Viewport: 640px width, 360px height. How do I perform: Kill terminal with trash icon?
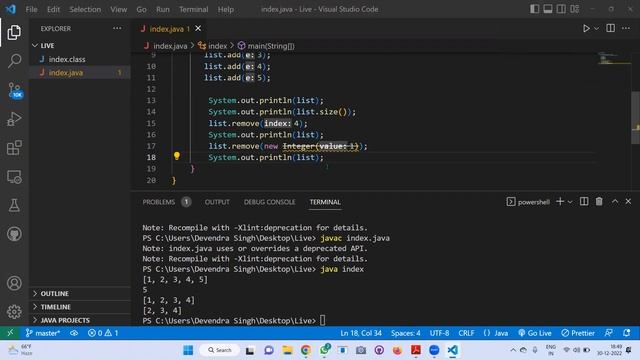pos(599,201)
